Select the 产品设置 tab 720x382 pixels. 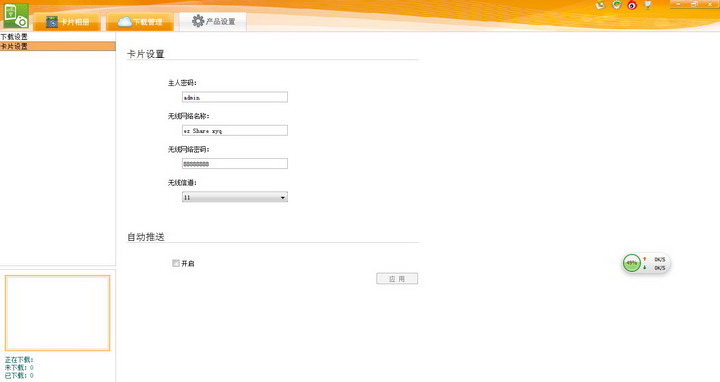point(213,21)
